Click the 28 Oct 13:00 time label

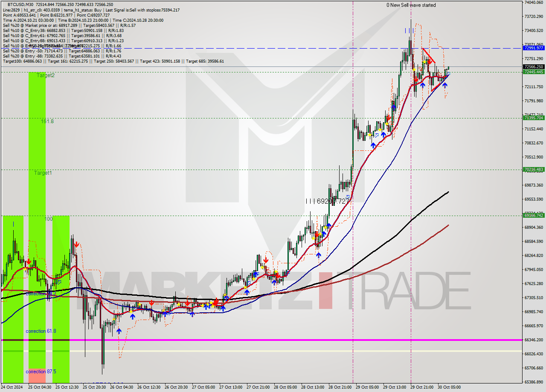pos(312,387)
